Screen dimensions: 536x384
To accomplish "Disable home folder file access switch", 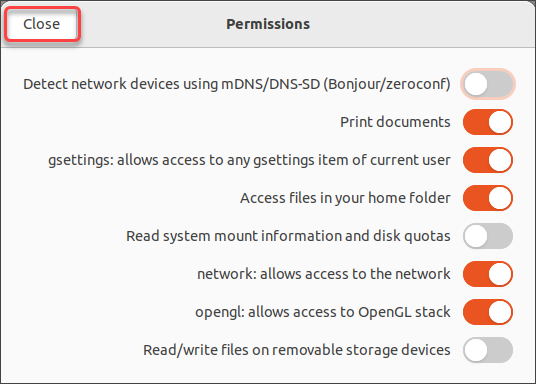I will 488,198.
